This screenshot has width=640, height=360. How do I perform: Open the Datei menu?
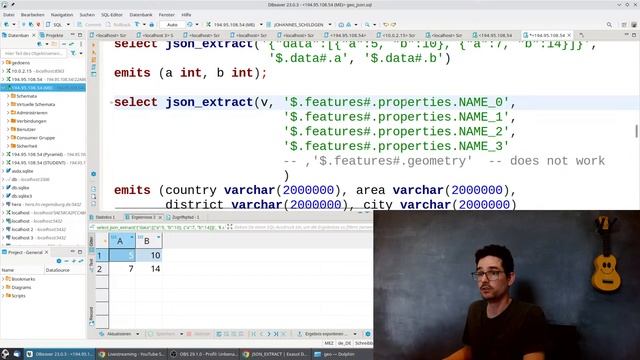tap(9, 15)
